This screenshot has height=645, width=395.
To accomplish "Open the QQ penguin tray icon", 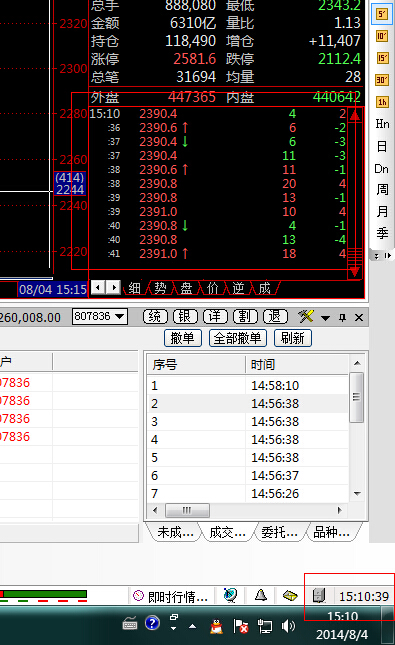I will pos(216,626).
